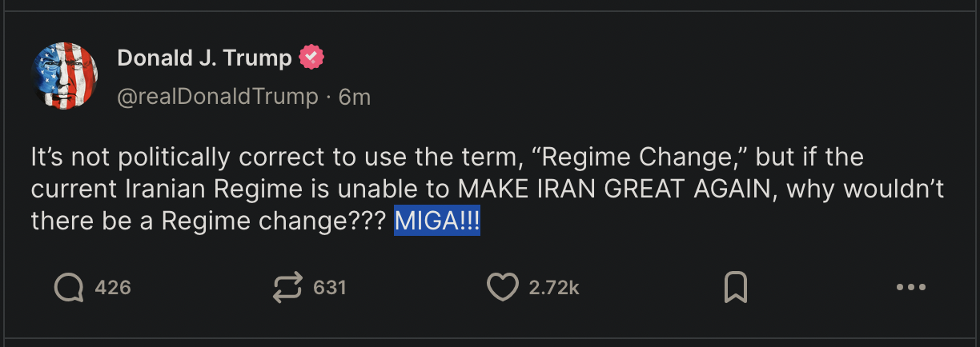
Task: Open Donald J. Trump's profile avatar
Action: [x=64, y=76]
